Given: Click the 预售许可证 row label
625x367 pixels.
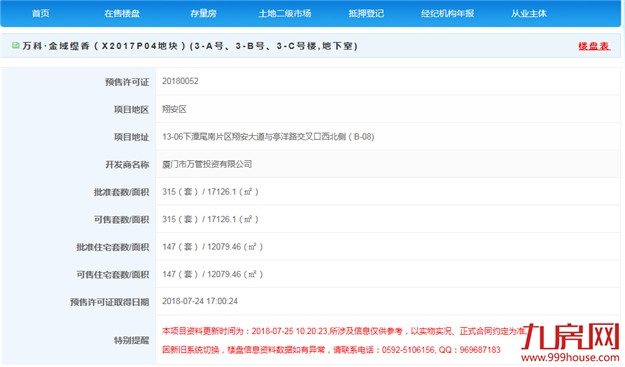Looking at the screenshot, I should pos(127,82).
